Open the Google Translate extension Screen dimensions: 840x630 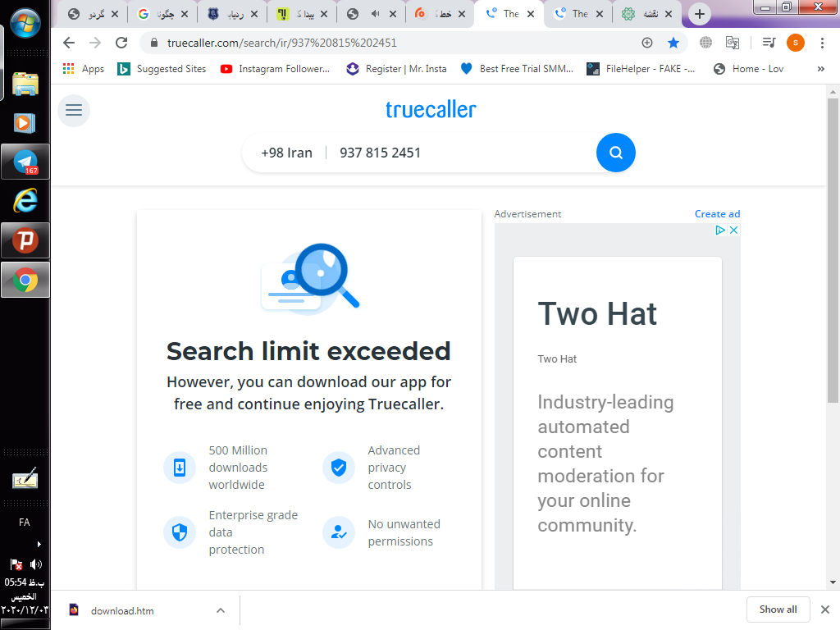pos(733,43)
